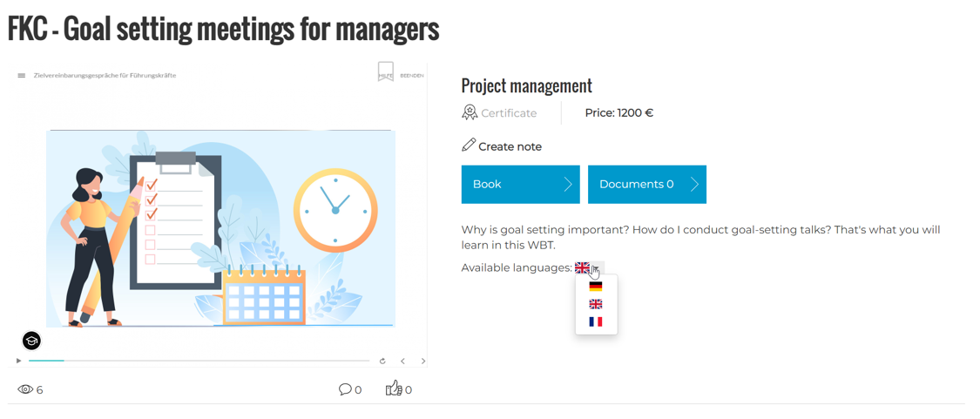Go to previous slide with left chevron

point(402,361)
